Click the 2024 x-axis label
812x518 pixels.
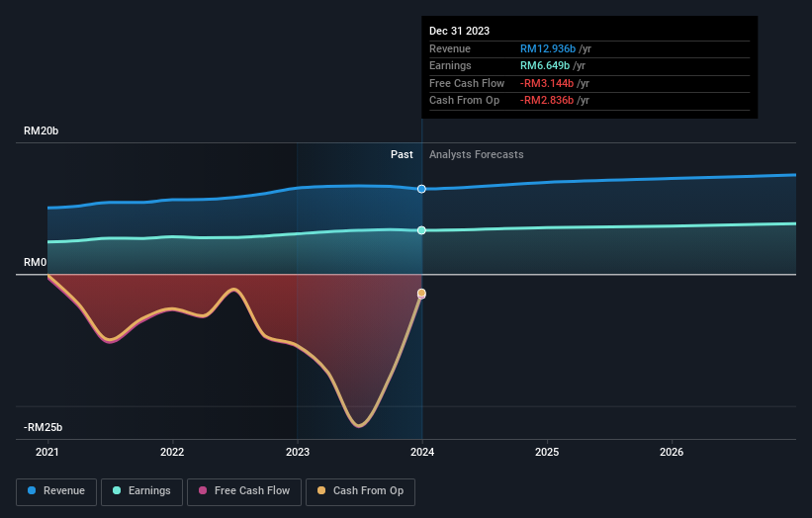(422, 453)
